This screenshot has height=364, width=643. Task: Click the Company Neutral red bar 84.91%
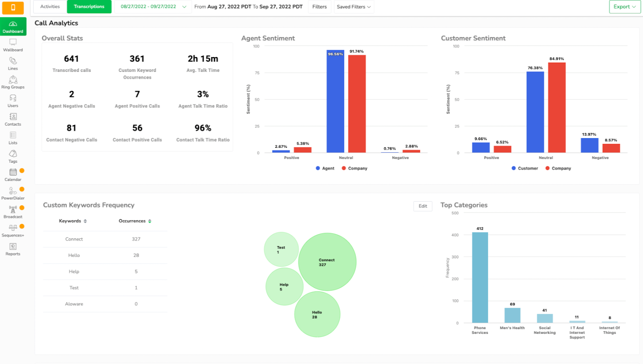(x=557, y=108)
